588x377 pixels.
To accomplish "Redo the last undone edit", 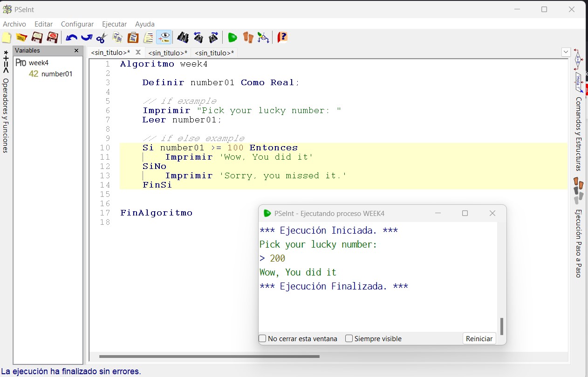I will 87,37.
